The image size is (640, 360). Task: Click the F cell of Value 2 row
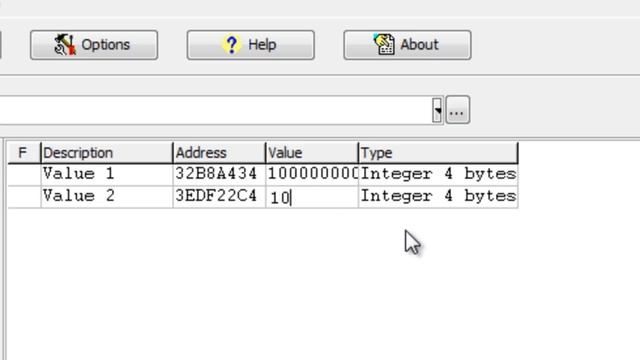pos(24,197)
